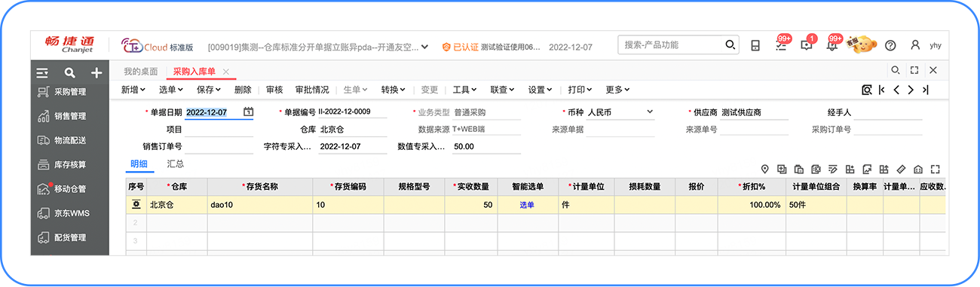Switch to the 汇总 tab
Viewport: 980px width, 287px height.
pos(175,163)
